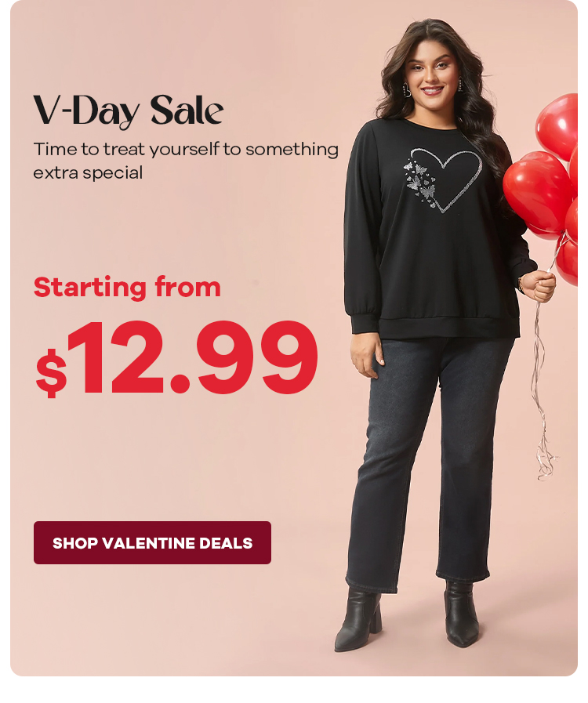The width and height of the screenshot is (588, 703).
Task: Click the treat yourself tagline text
Action: tap(186, 161)
